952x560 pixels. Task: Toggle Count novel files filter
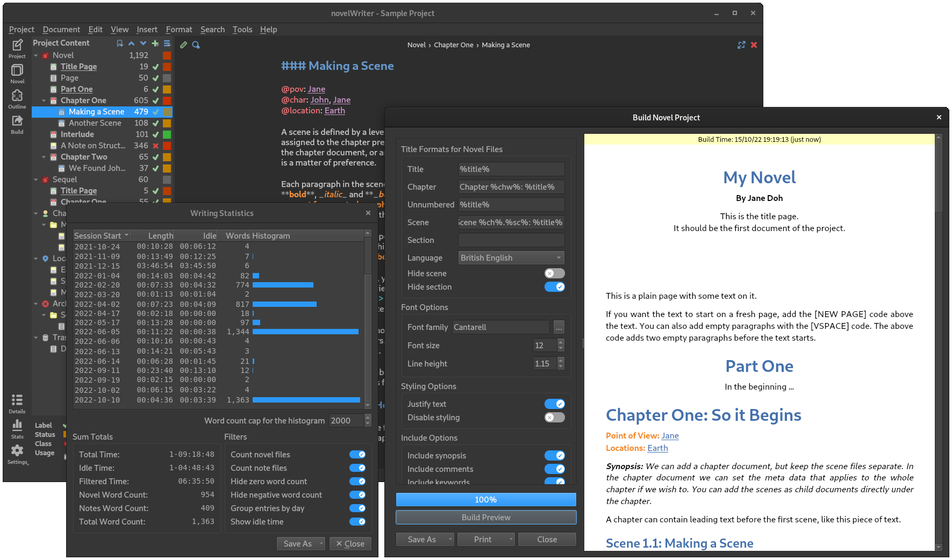(357, 454)
